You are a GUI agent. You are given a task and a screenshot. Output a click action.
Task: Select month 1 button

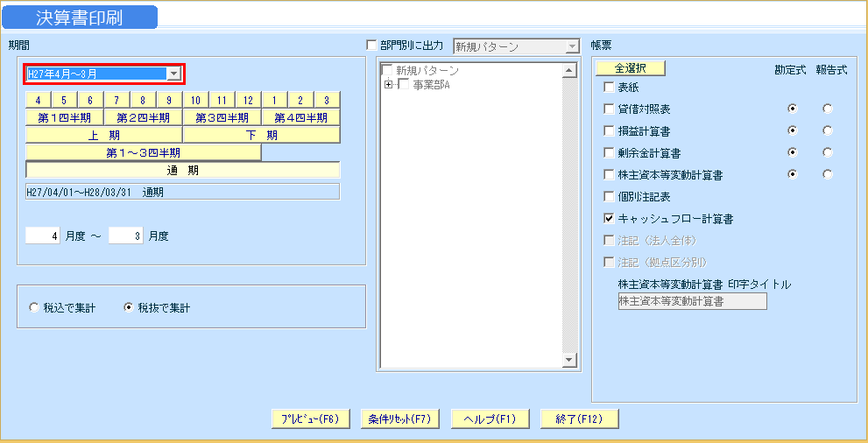pyautogui.click(x=274, y=100)
